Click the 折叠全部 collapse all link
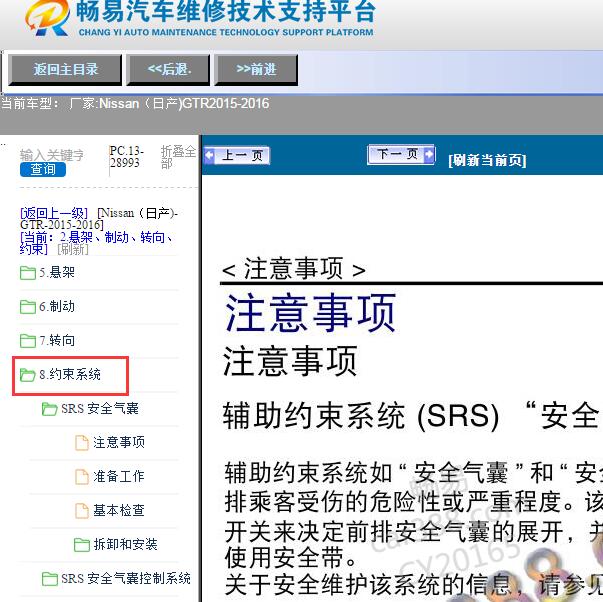 pos(178,157)
